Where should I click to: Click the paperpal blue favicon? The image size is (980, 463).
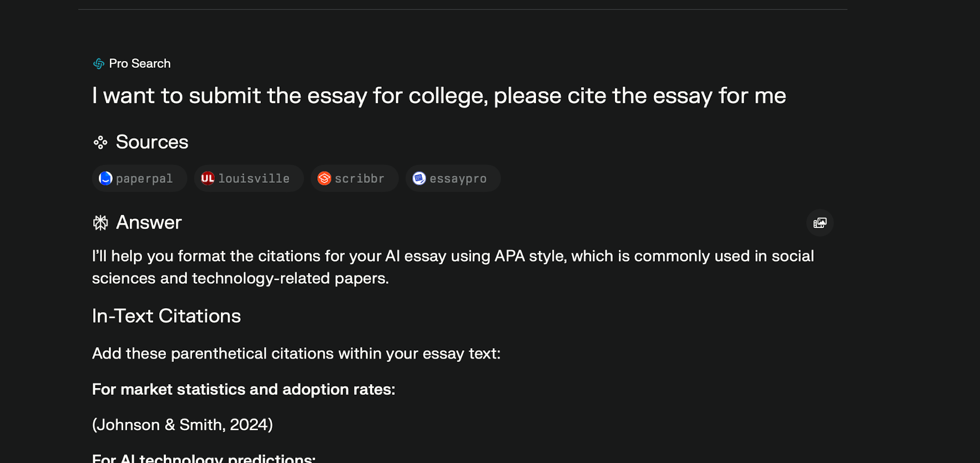click(x=105, y=178)
